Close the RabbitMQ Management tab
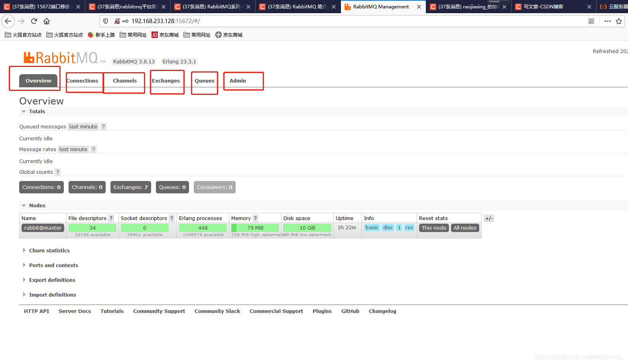Image resolution: width=628 pixels, height=364 pixels. point(419,7)
